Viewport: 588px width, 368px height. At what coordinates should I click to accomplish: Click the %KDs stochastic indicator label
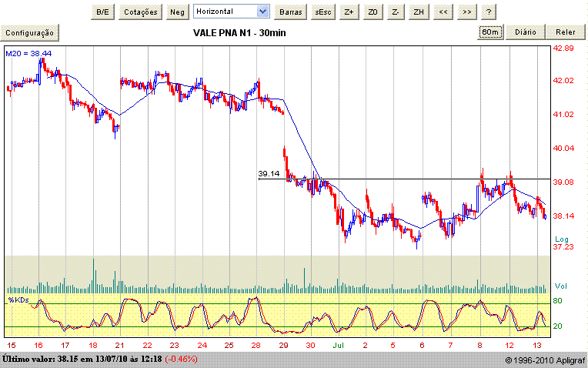tap(18, 300)
